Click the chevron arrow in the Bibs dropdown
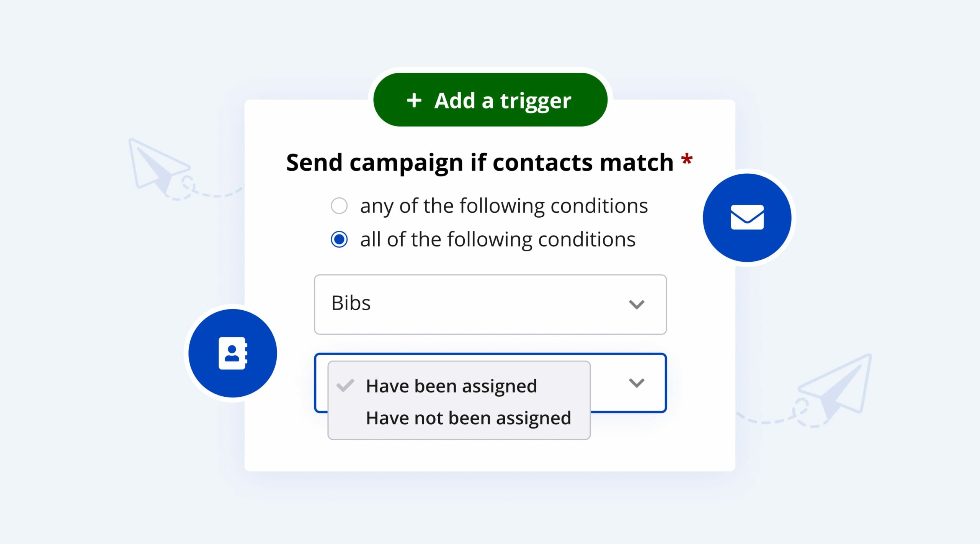This screenshot has height=544, width=980. point(637,305)
